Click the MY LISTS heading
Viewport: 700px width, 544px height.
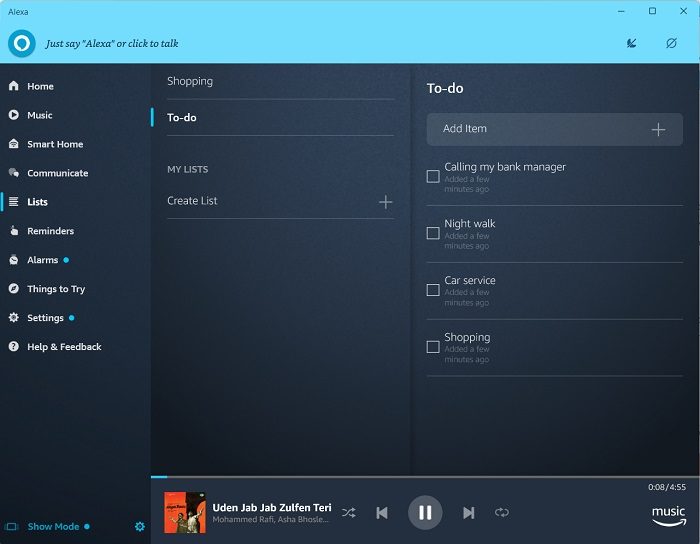(x=188, y=170)
